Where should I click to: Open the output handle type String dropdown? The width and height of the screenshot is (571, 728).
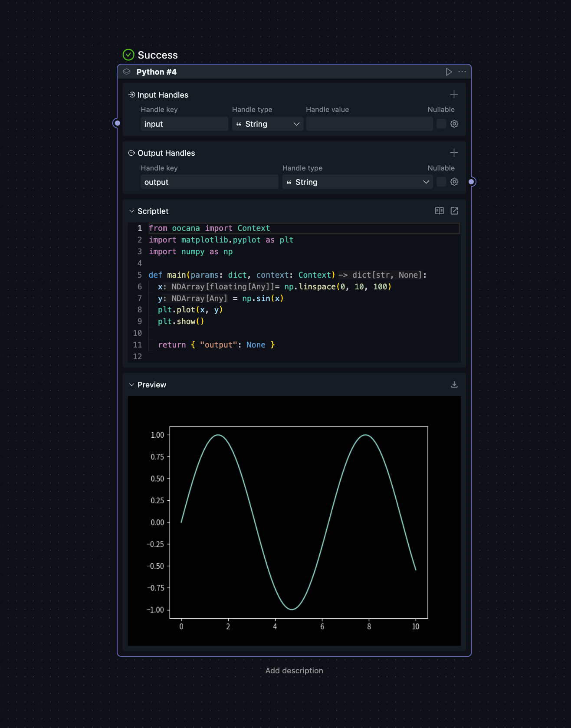pos(357,182)
